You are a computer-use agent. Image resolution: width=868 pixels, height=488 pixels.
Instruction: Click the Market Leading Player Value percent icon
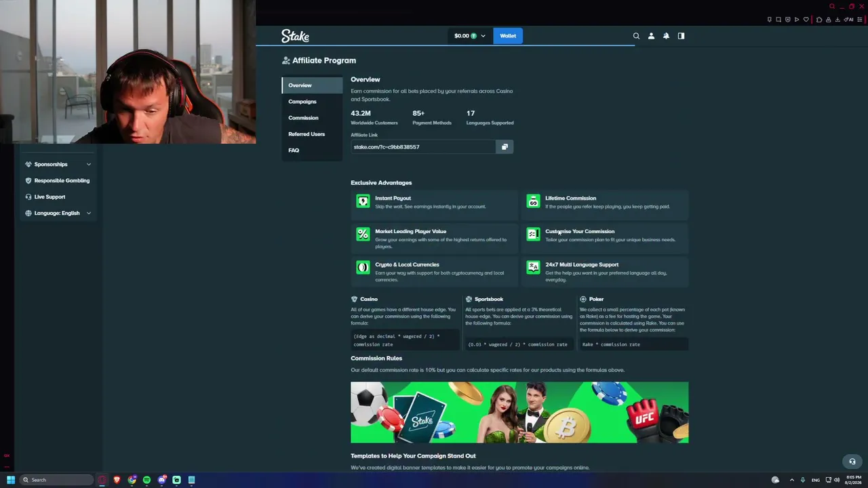point(363,235)
